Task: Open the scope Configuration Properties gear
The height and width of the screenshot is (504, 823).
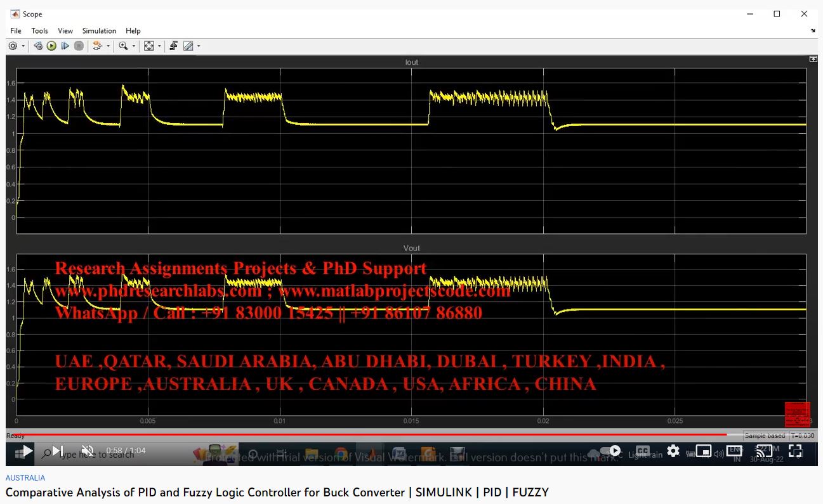Action: click(13, 46)
